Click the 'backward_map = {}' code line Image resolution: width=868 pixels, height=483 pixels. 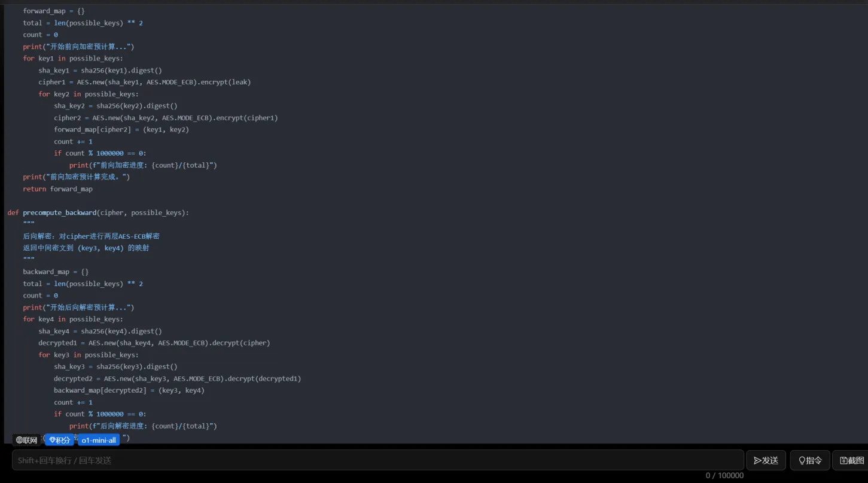point(56,272)
